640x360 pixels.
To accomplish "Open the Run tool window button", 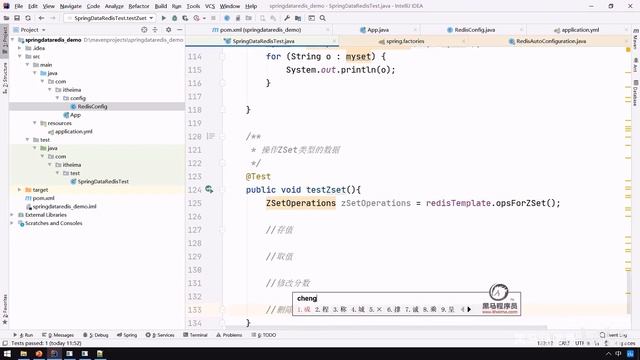I will click(x=23, y=335).
